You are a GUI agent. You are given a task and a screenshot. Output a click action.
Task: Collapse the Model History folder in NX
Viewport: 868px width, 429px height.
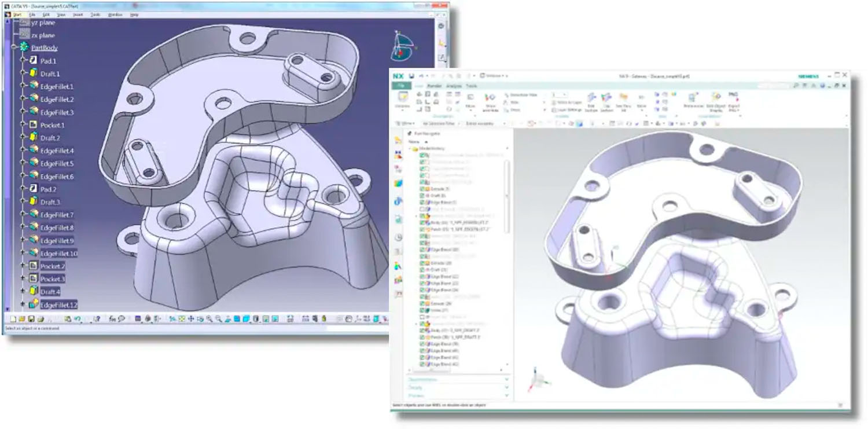pyautogui.click(x=410, y=149)
